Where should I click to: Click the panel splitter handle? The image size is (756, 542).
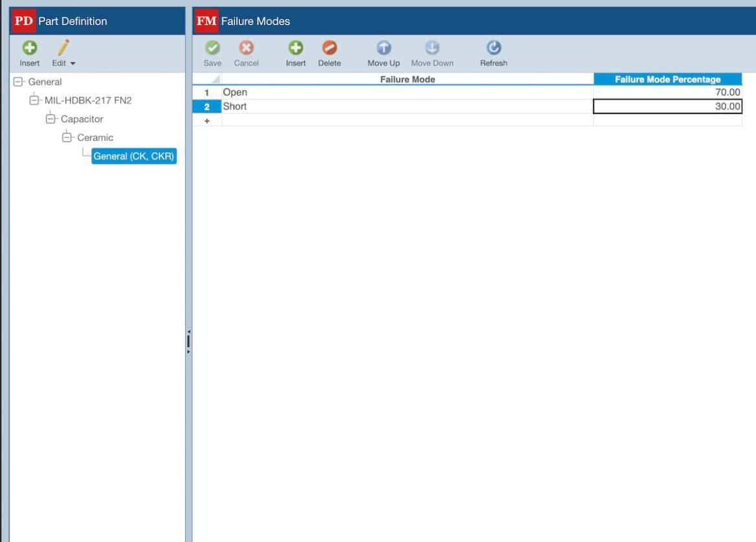coord(188,339)
